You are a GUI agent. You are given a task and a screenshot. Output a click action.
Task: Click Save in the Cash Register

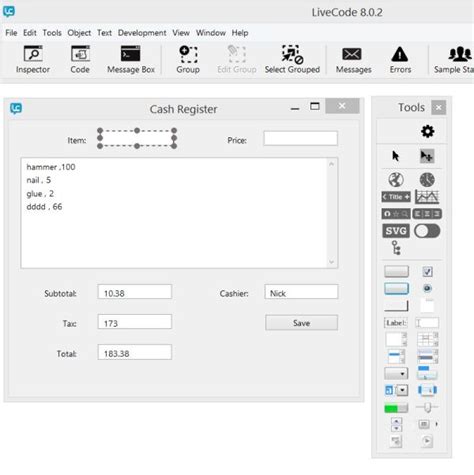click(301, 323)
